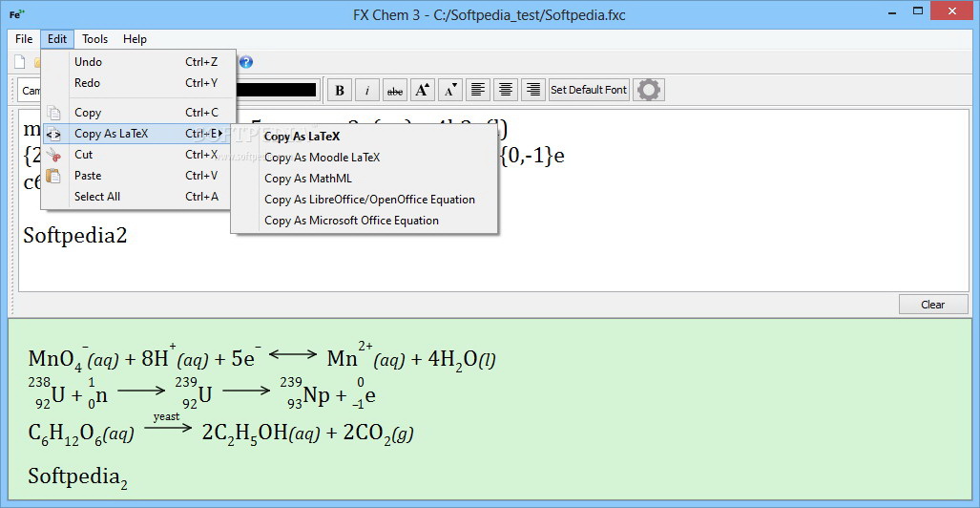980x508 pixels.
Task: Choose Redo from the Edit menu
Action: 138,82
